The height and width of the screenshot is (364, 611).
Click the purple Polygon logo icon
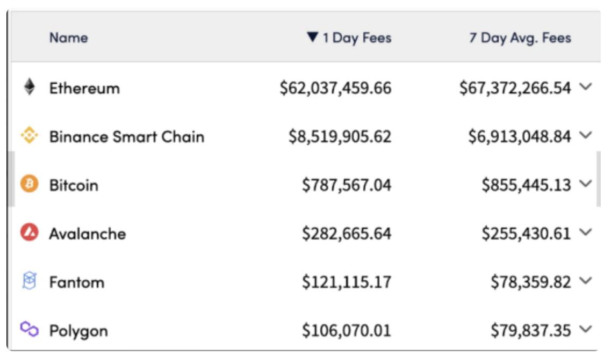pyautogui.click(x=30, y=329)
